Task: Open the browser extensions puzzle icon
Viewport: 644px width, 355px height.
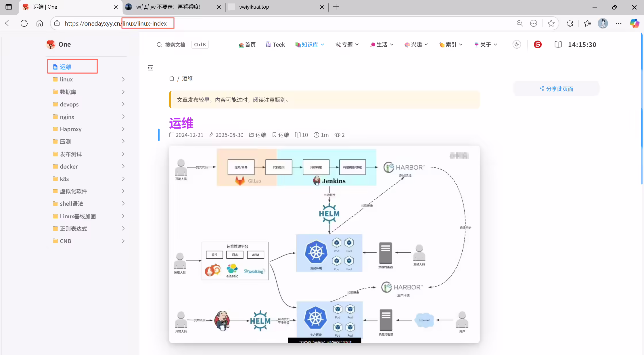Action: (570, 23)
